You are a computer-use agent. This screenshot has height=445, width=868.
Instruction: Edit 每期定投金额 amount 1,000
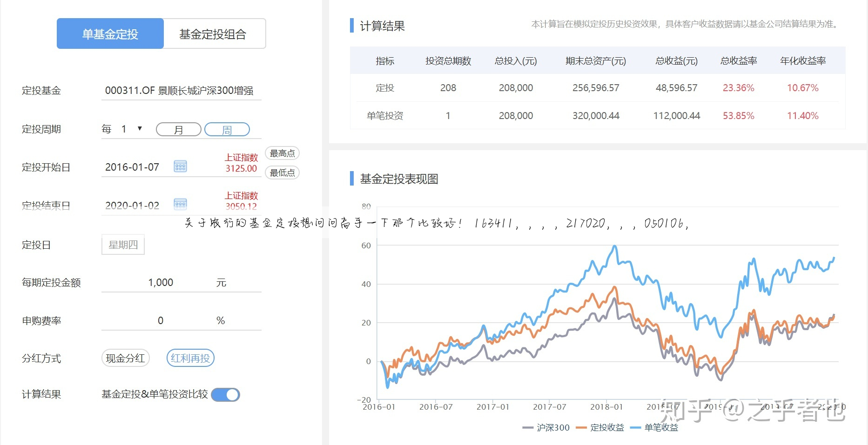(161, 282)
